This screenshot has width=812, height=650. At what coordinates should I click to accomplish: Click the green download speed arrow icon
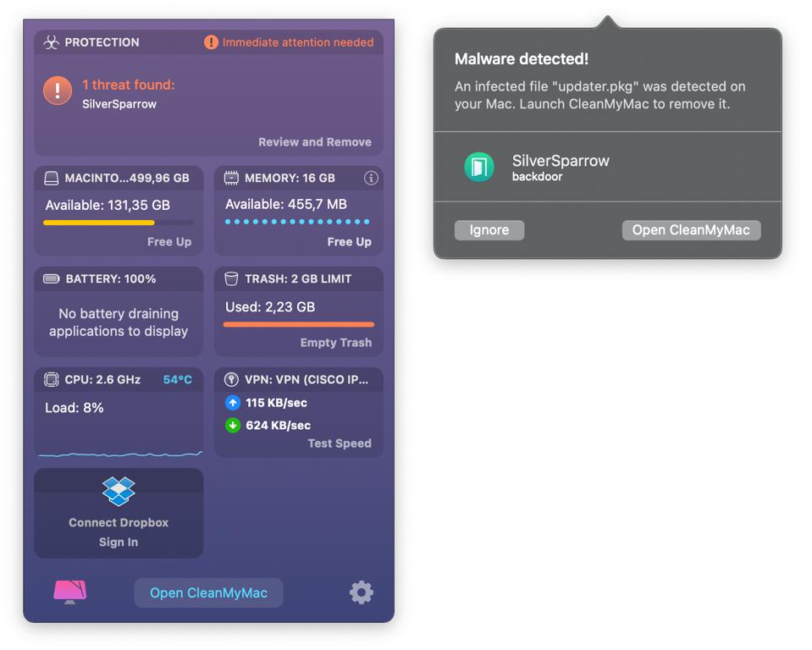pyautogui.click(x=232, y=425)
